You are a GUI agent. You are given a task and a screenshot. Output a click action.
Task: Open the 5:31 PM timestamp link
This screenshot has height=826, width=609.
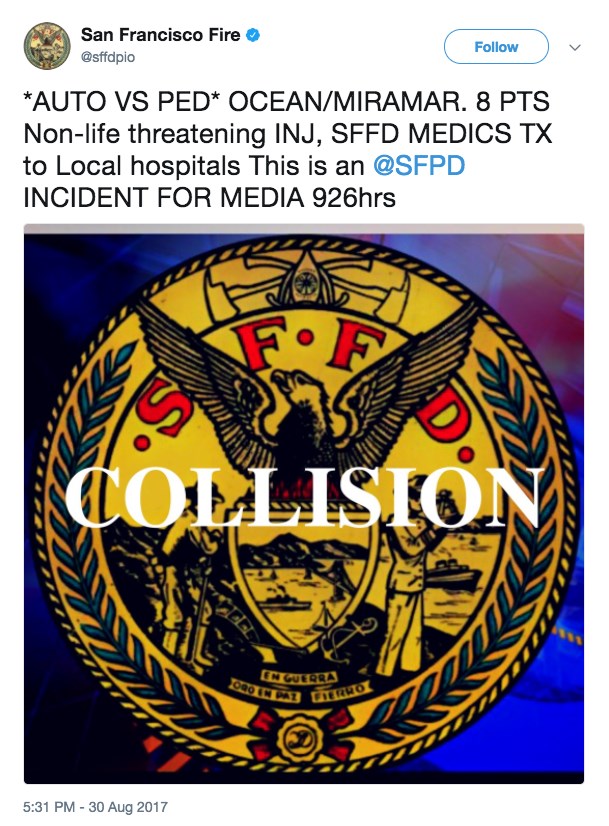pyautogui.click(x=49, y=807)
